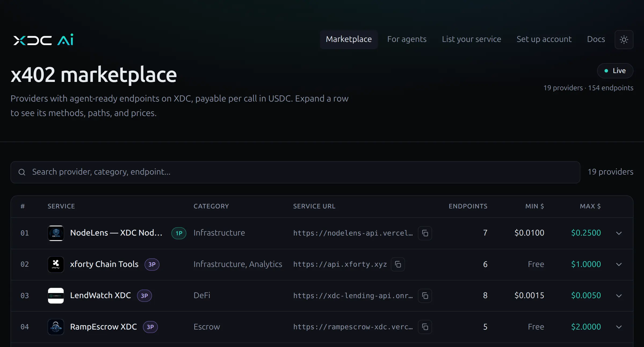Open the Set up account page

tap(544, 39)
